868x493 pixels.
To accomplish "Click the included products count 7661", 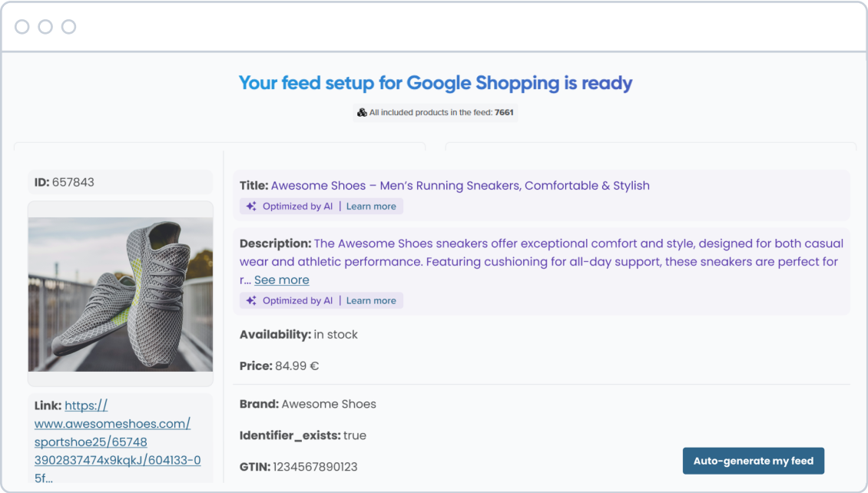I will tap(504, 112).
